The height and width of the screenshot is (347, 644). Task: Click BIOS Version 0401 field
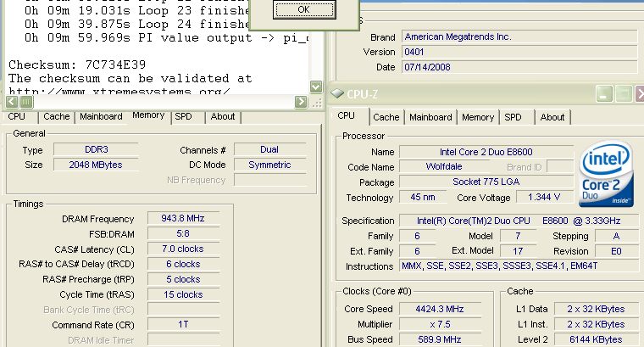pyautogui.click(x=519, y=52)
